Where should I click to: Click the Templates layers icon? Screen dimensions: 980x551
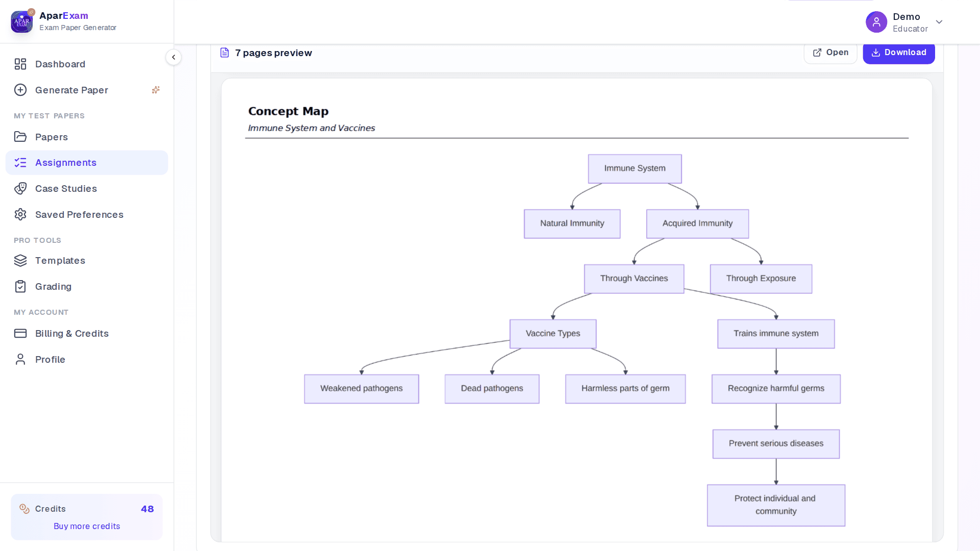click(x=20, y=261)
